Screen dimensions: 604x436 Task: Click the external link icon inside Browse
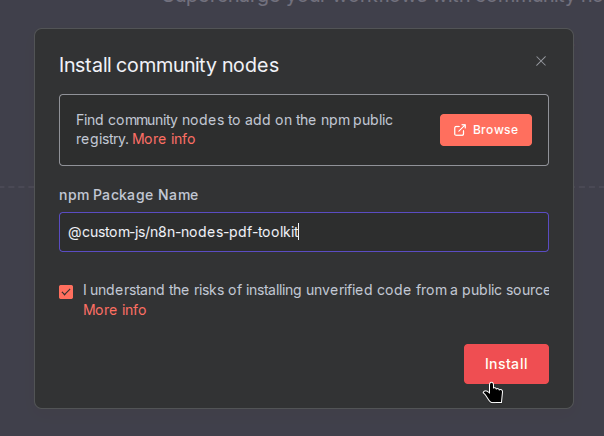coord(460,130)
